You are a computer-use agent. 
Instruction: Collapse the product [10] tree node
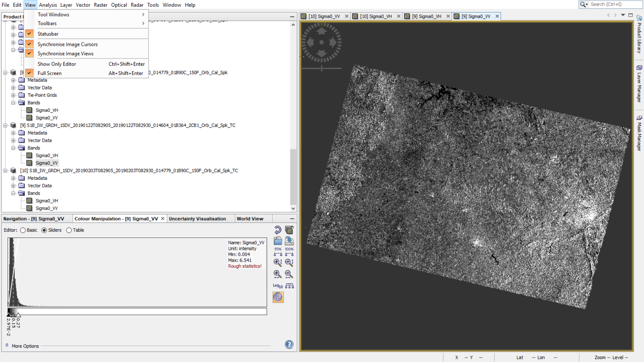[x=5, y=171]
